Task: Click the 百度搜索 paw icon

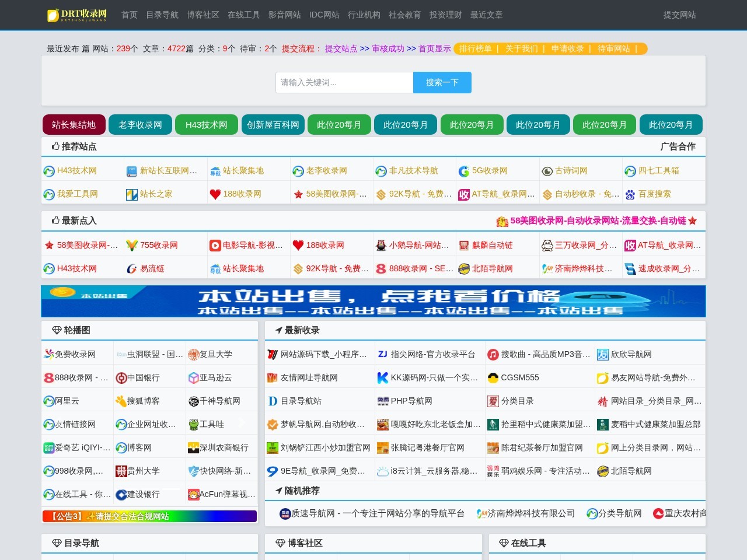Action: pos(630,194)
